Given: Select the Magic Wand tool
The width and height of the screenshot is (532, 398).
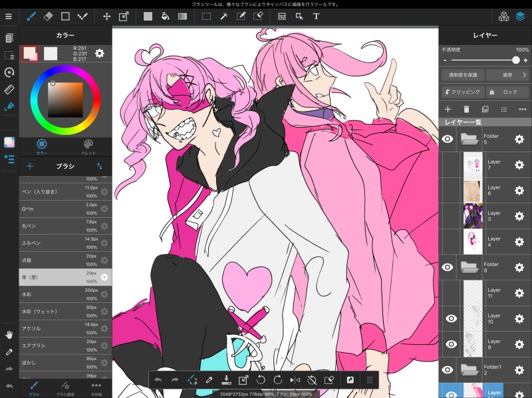Looking at the screenshot, I should (224, 16).
